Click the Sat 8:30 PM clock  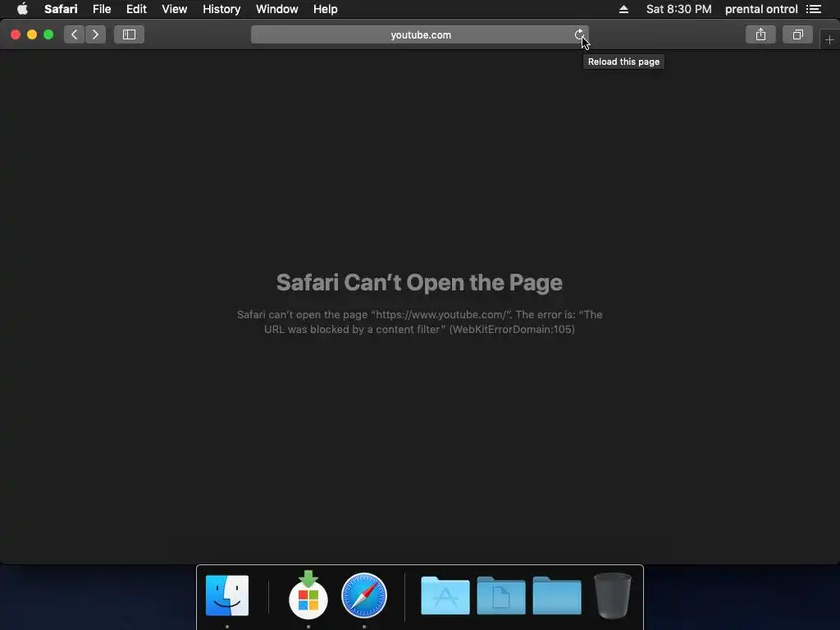678,9
